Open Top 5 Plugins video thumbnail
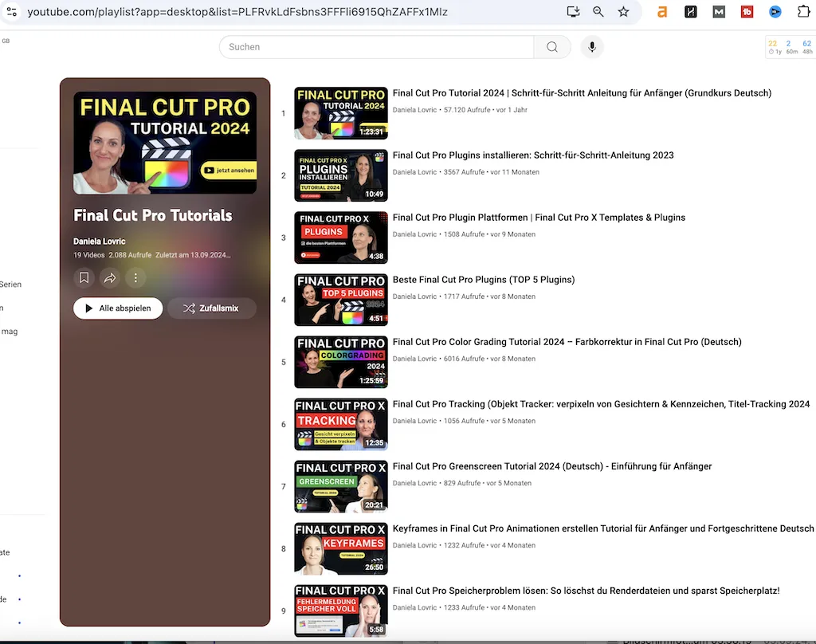816x644 pixels. [341, 300]
